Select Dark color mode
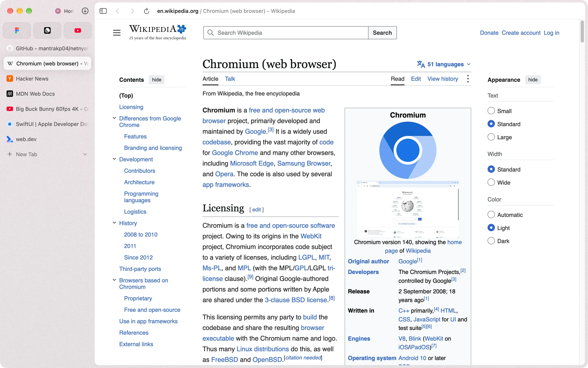The height and width of the screenshot is (368, 588). point(491,241)
